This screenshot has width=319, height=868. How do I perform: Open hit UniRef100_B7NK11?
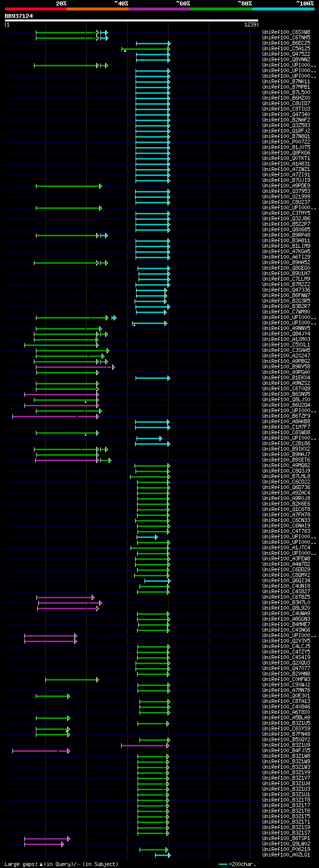point(286,82)
